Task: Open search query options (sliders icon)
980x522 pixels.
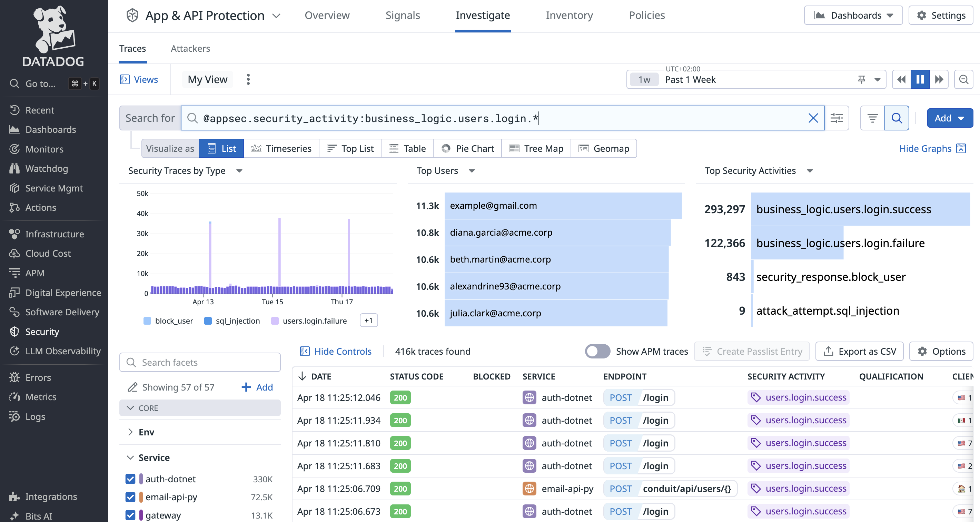Action: (x=837, y=118)
